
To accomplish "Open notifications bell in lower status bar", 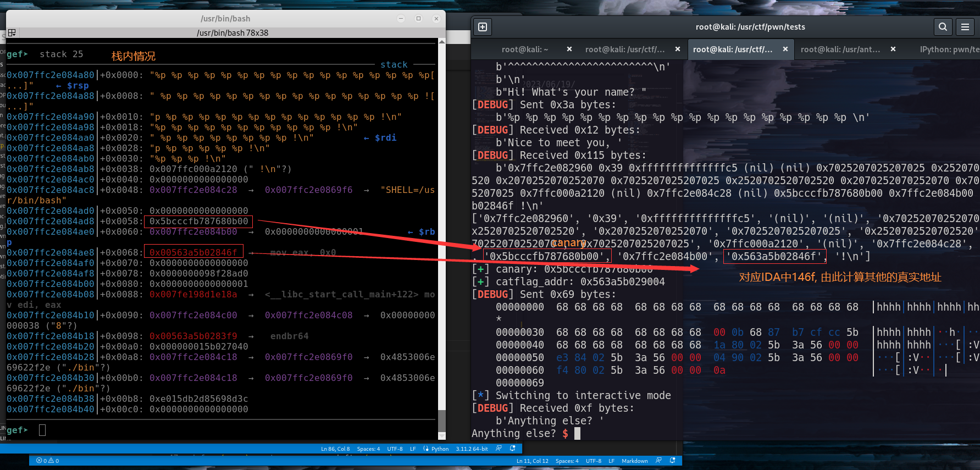I will tap(673, 461).
